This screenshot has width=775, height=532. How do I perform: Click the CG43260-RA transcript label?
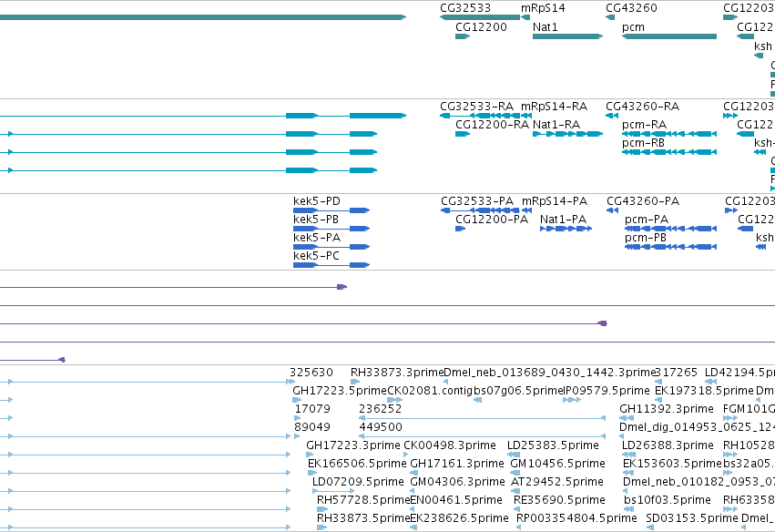[643, 107]
